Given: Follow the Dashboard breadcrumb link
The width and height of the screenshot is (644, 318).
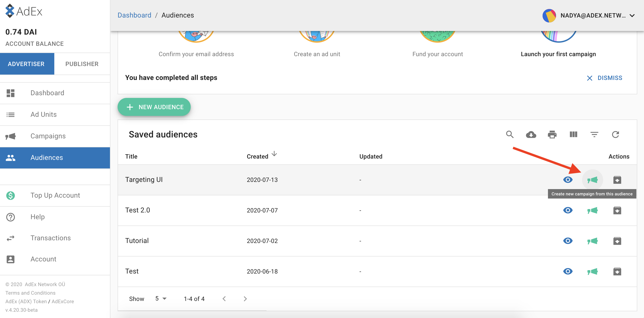Looking at the screenshot, I should [x=134, y=15].
